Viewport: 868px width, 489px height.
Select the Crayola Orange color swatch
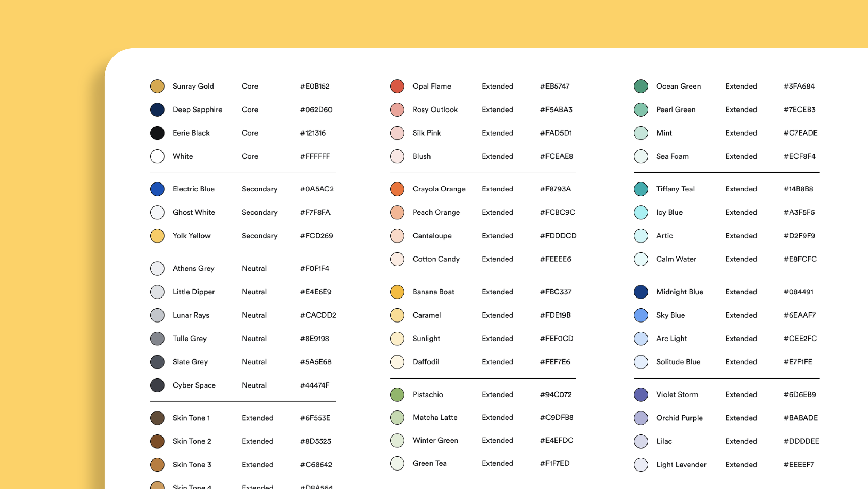[x=397, y=189]
